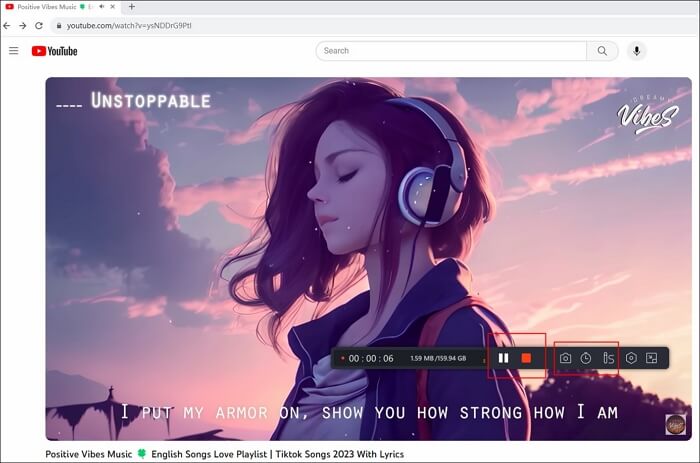Screen dimensions: 700x463
Task: Click the youtube.com URL in address bar
Action: pyautogui.click(x=129, y=26)
